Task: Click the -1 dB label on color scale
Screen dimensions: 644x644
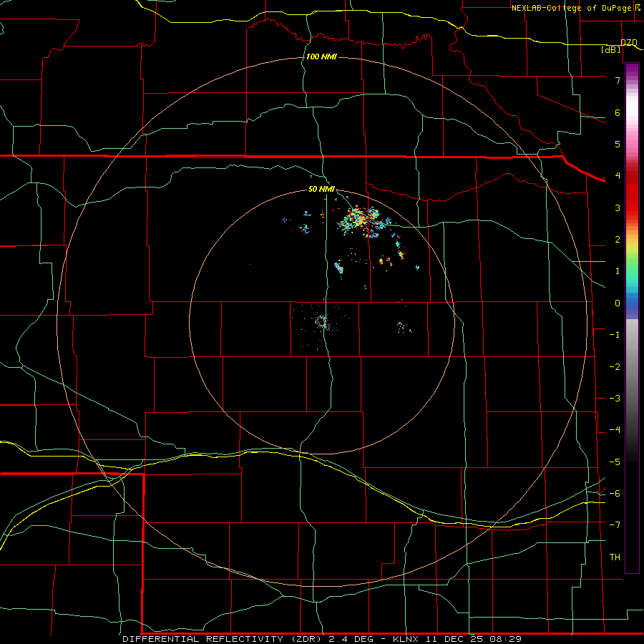Action: [x=615, y=335]
